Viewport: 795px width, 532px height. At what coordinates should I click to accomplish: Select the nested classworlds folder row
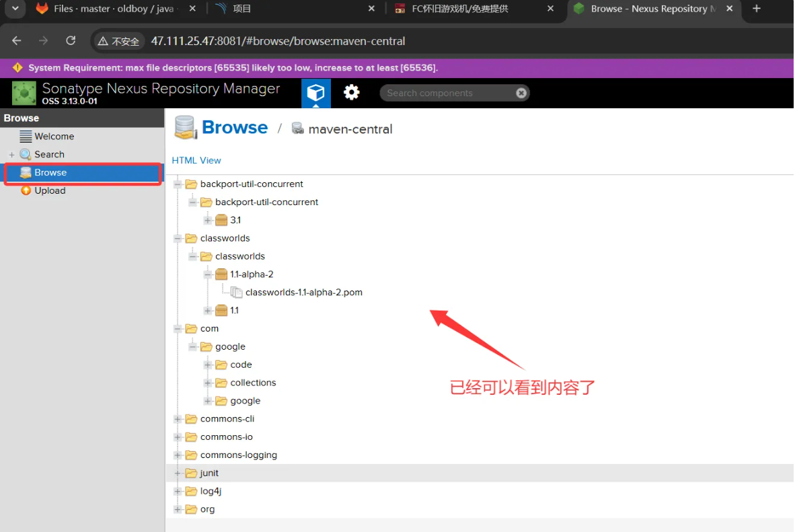tap(240, 257)
